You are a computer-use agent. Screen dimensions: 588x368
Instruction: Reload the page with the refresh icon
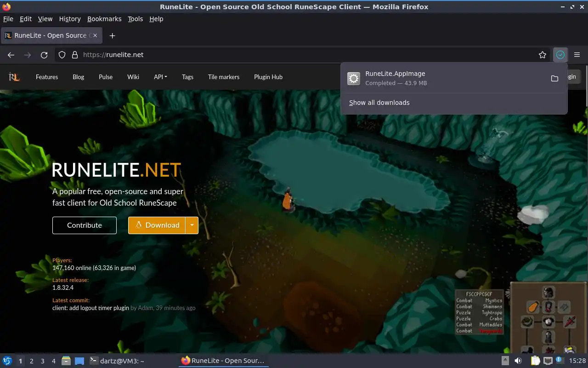coord(44,55)
